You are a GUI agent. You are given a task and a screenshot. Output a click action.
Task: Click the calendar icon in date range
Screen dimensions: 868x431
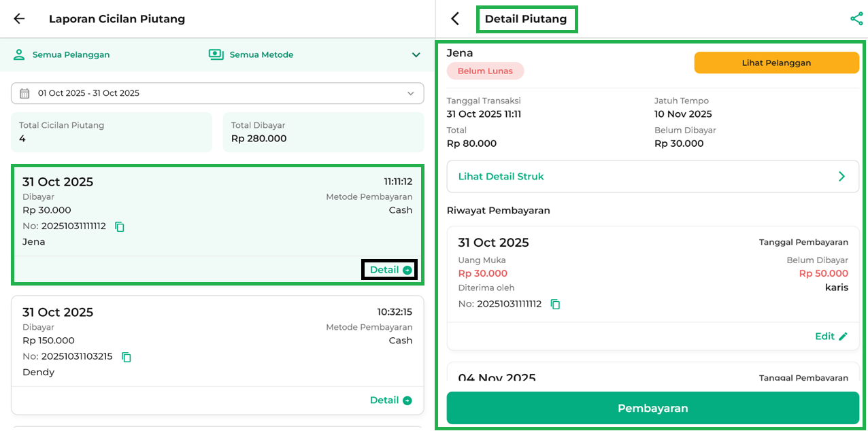(24, 93)
